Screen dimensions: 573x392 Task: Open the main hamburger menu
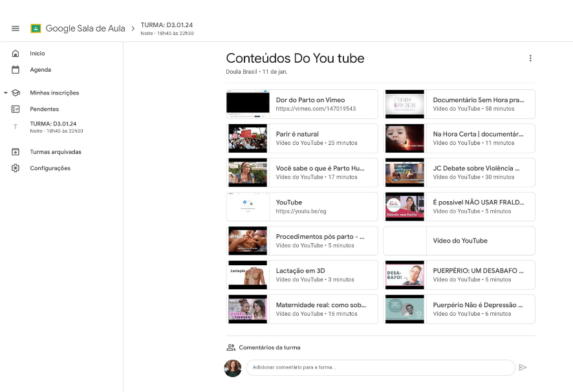(x=16, y=28)
